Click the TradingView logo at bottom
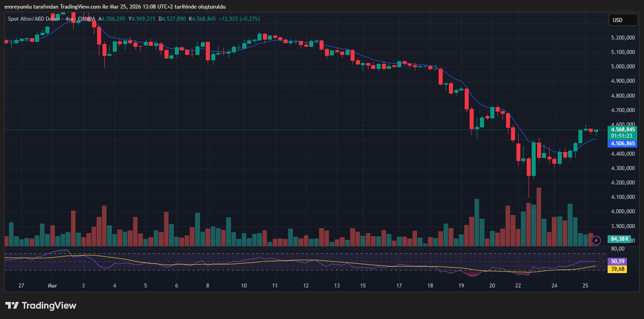This screenshot has width=644, height=319. [41, 306]
